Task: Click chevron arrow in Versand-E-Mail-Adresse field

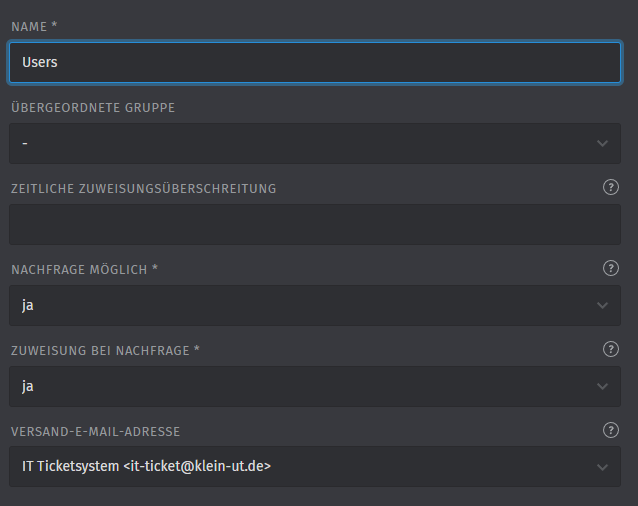Action: (x=602, y=467)
